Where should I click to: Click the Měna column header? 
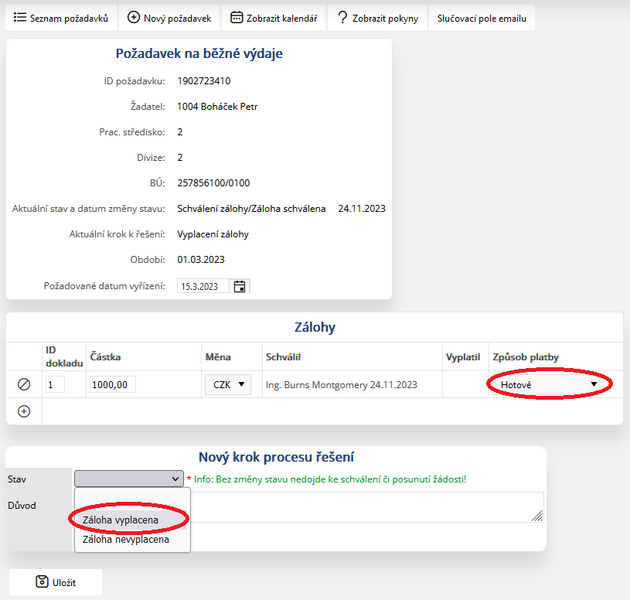(218, 357)
